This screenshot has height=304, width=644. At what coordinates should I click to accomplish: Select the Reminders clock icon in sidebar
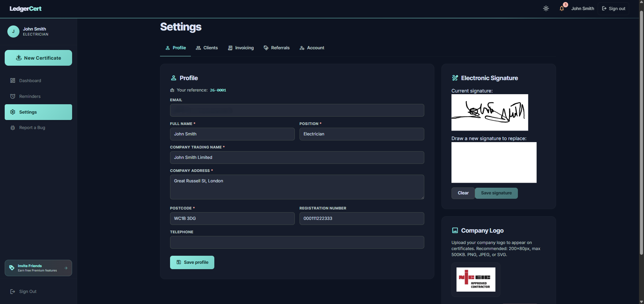[12, 96]
